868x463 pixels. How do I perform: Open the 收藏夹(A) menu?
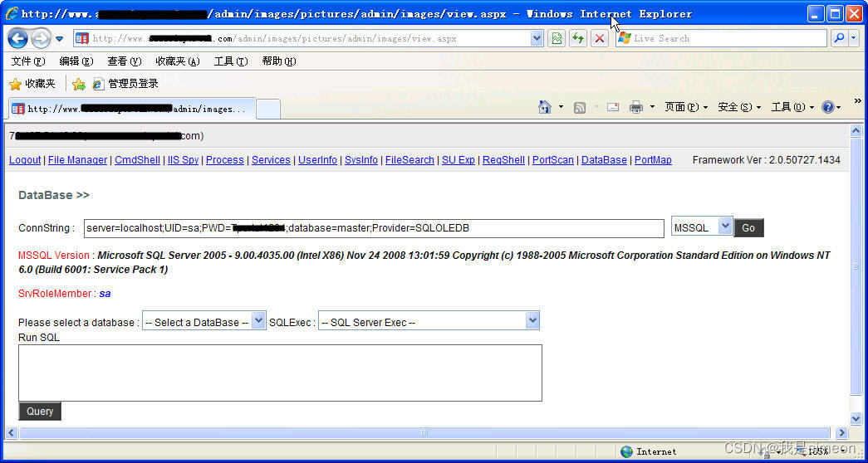[x=177, y=61]
